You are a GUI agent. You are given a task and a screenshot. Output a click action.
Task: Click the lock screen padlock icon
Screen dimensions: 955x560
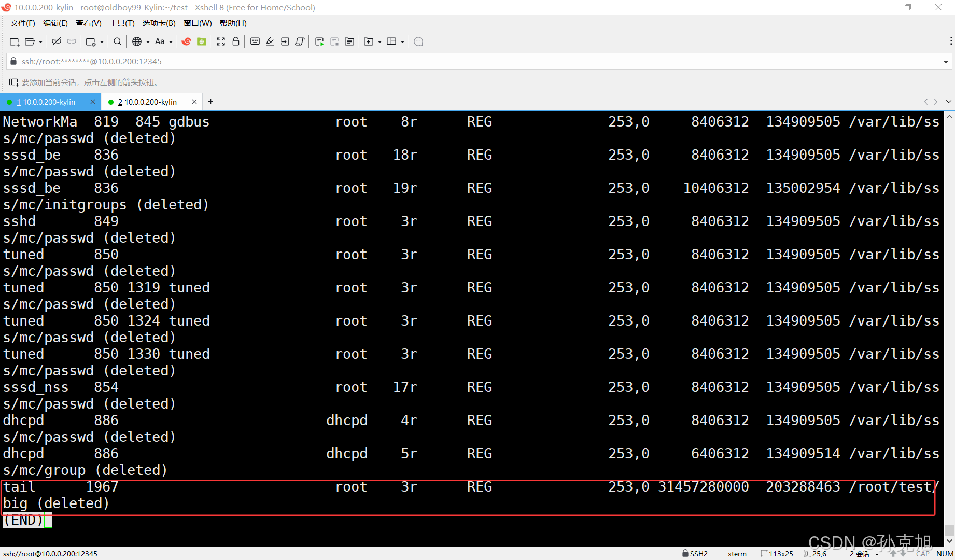[x=236, y=41]
